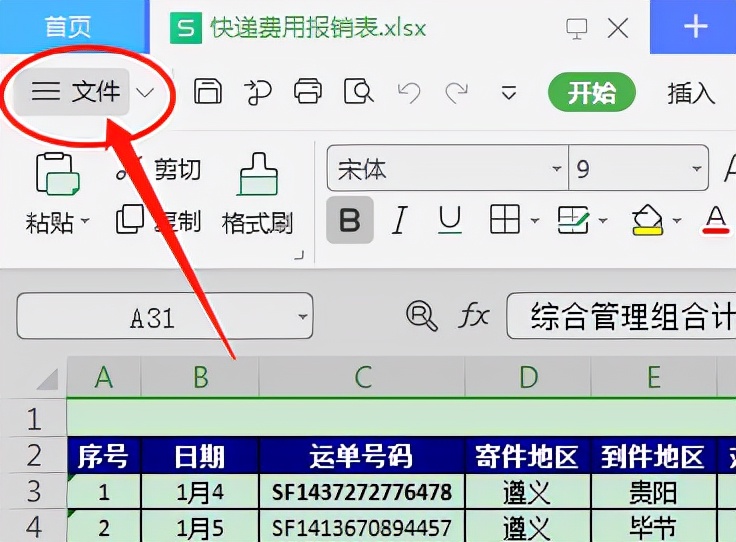Open Print Preview icon

(x=359, y=91)
